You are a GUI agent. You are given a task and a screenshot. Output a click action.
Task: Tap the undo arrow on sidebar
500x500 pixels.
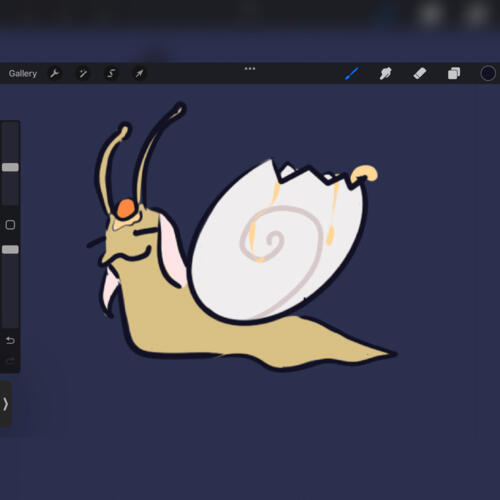tap(10, 340)
